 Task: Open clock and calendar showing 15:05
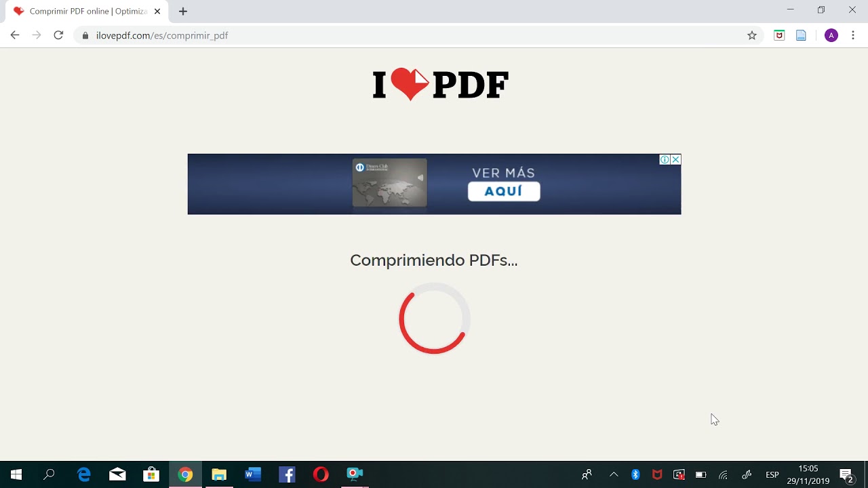click(x=808, y=474)
